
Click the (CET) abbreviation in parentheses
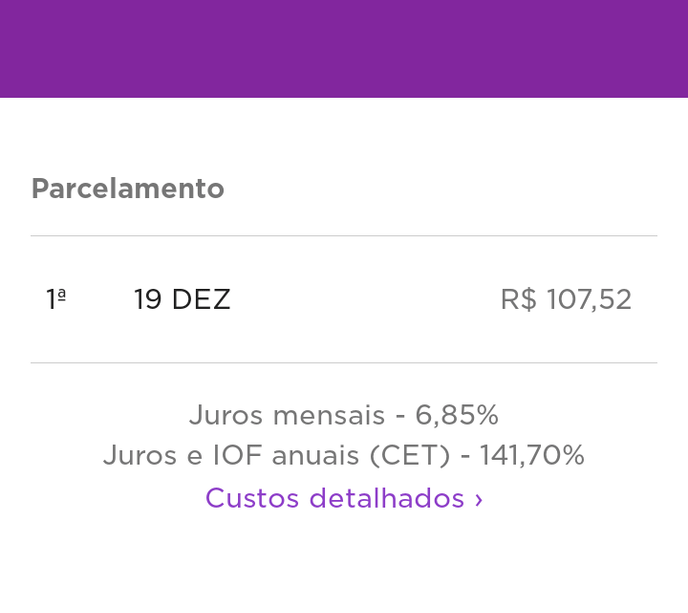coord(410,456)
